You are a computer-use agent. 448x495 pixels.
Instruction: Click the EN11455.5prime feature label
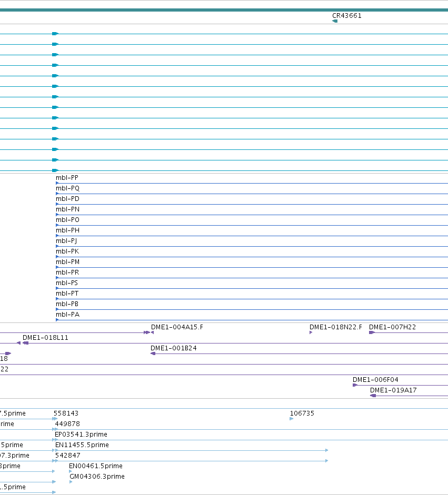click(x=82, y=445)
